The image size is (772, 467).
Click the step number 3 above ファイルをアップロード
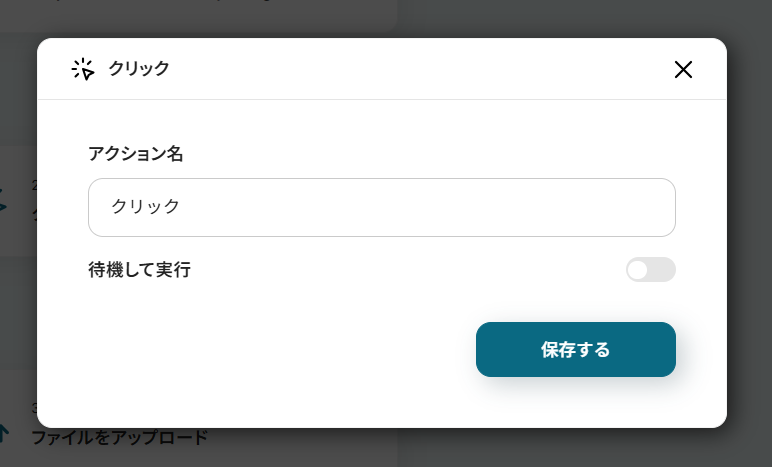pyautogui.click(x=34, y=408)
